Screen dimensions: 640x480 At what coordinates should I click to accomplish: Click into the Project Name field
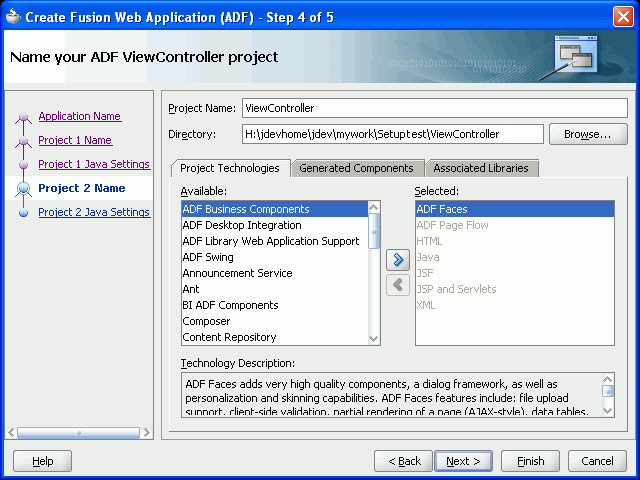[x=435, y=108]
